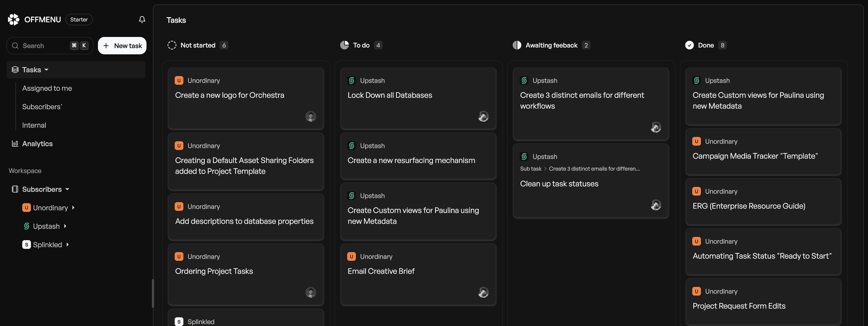Open the Internal tasks view

(34, 125)
